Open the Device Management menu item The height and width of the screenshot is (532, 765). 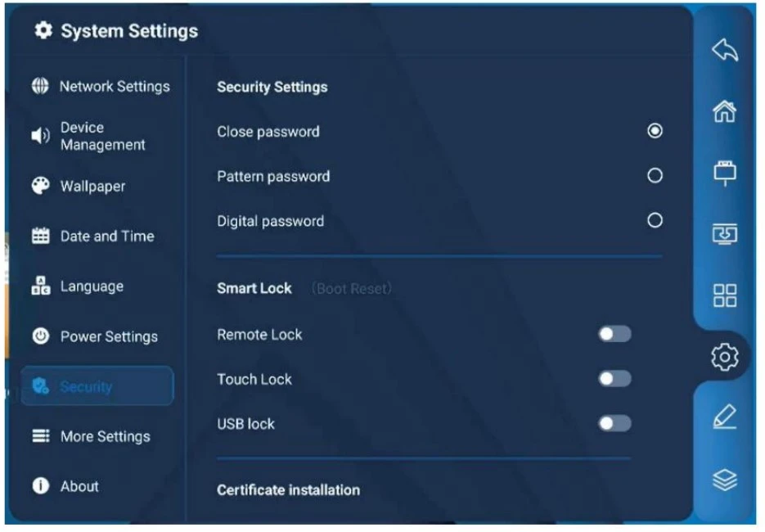[x=97, y=136]
